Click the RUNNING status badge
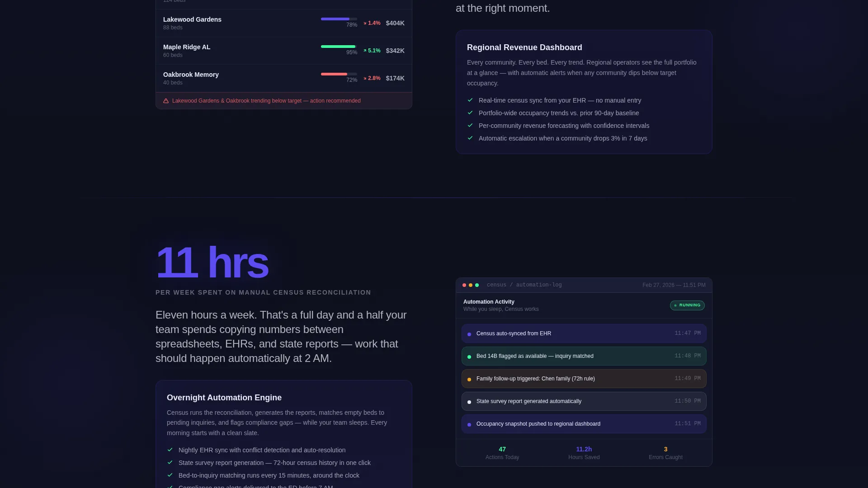 point(687,305)
